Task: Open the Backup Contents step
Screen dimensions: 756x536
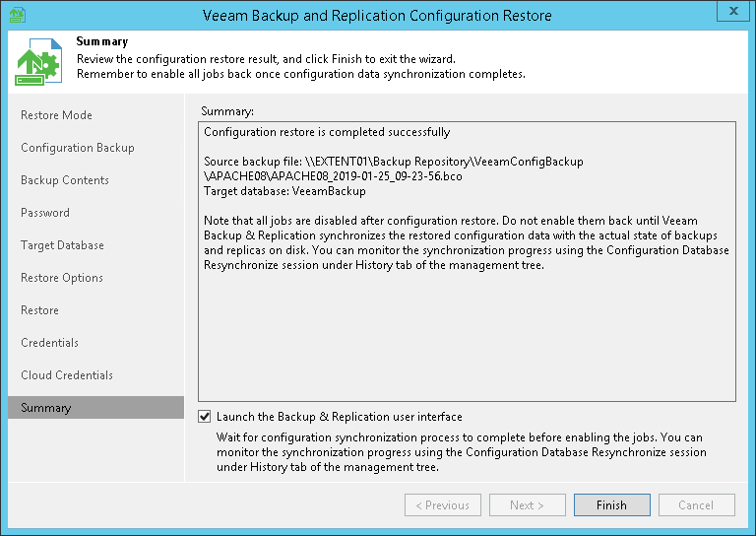Action: (x=65, y=180)
